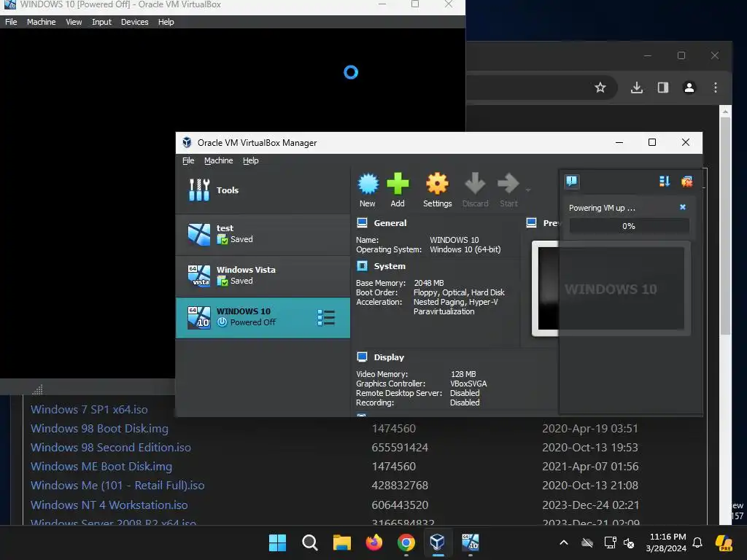Viewport: 747px width, 560px height.
Task: Select the WINDOWS 10 virtual machine entry
Action: pos(263,318)
